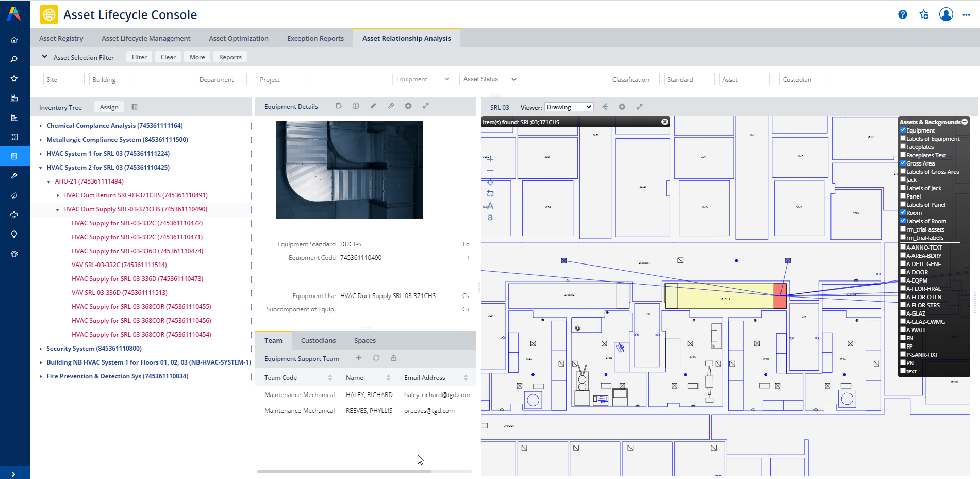Refresh the Equipment Support Team list
The height and width of the screenshot is (479, 980).
376,358
